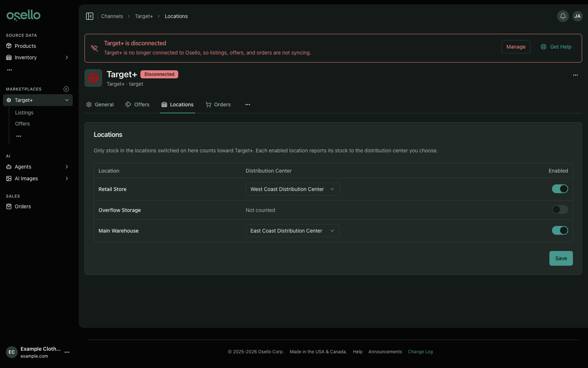Open Listings under Target+ in sidebar
The width and height of the screenshot is (588, 368).
(x=24, y=113)
